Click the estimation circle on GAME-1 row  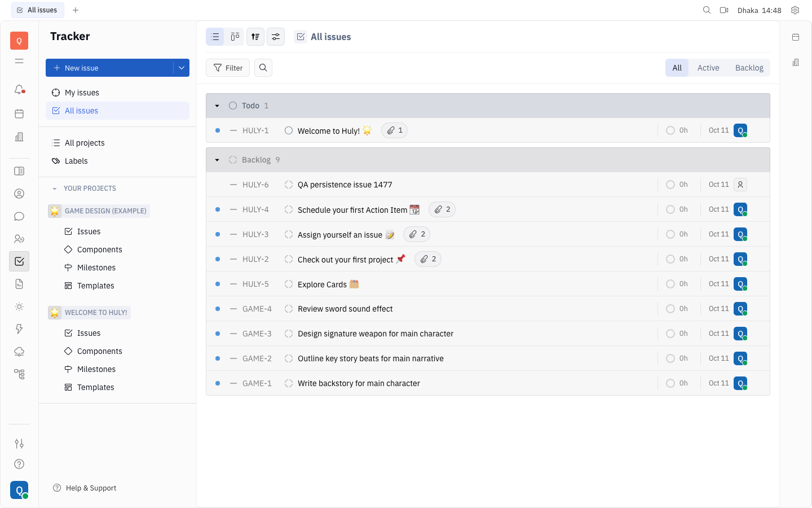coord(670,383)
